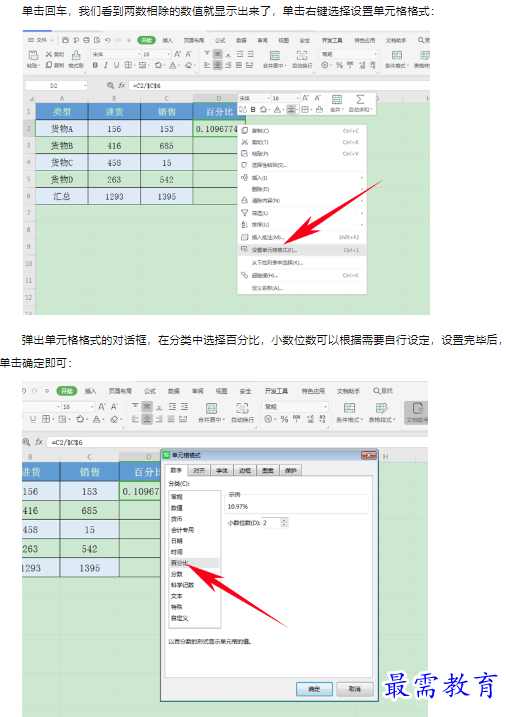Open the font size 16 dropdown in the dialog screenshot's ribbon
Viewport: 506px width, 717px height.
pyautogui.click(x=91, y=407)
